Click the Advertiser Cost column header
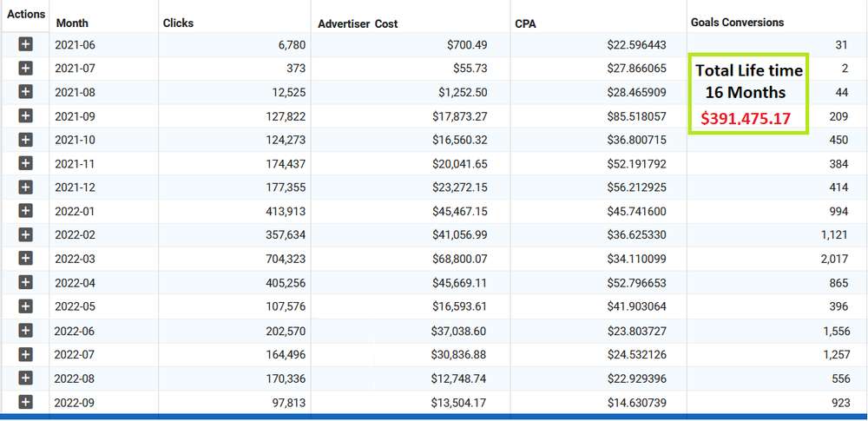This screenshot has width=868, height=421. coord(358,23)
